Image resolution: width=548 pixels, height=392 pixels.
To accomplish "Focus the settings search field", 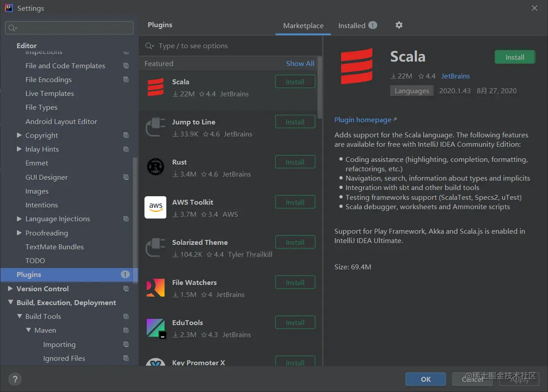I will [69, 28].
